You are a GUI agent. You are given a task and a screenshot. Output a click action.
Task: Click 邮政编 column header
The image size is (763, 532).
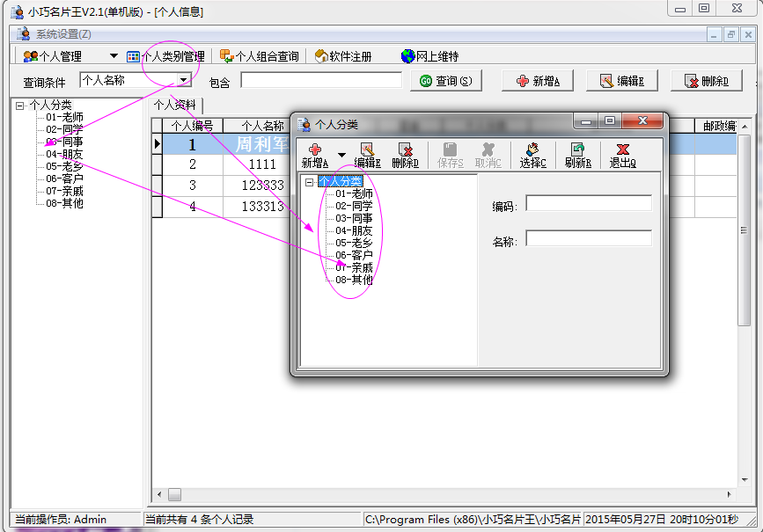[716, 126]
